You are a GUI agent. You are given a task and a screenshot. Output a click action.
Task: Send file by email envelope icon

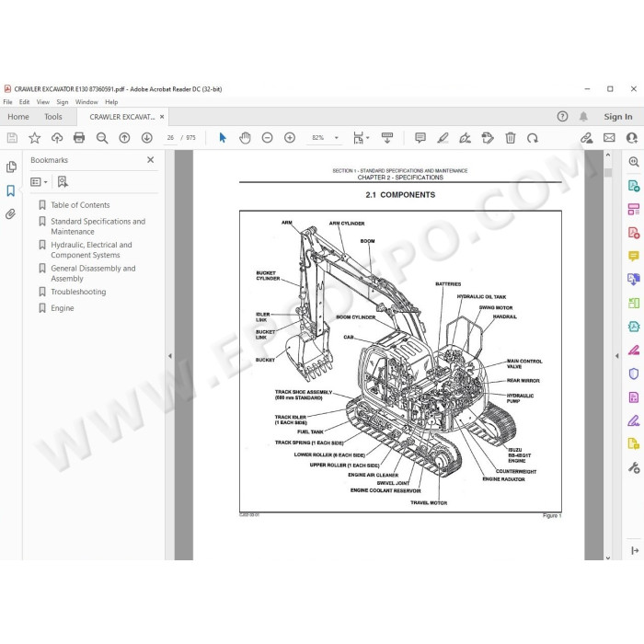pyautogui.click(x=609, y=138)
